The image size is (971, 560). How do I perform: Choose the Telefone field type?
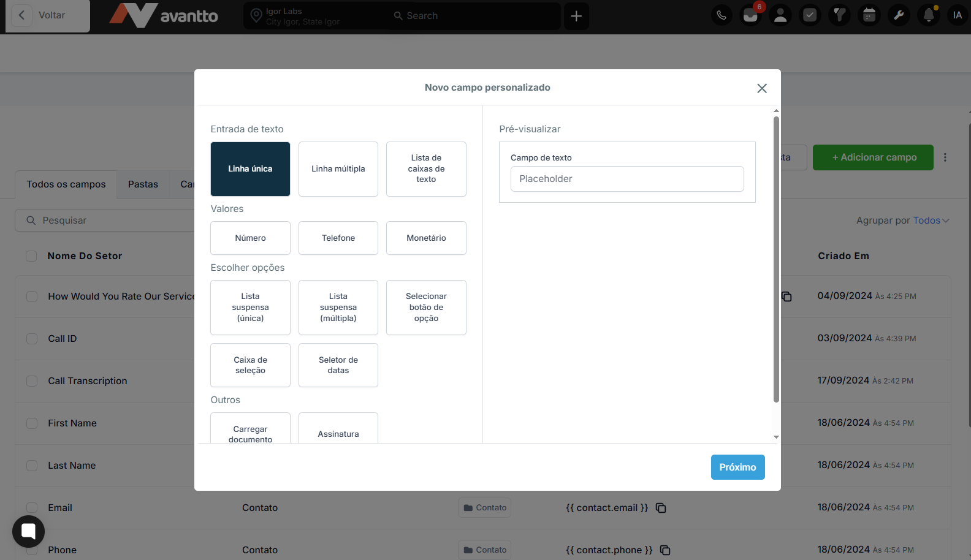[x=338, y=238]
